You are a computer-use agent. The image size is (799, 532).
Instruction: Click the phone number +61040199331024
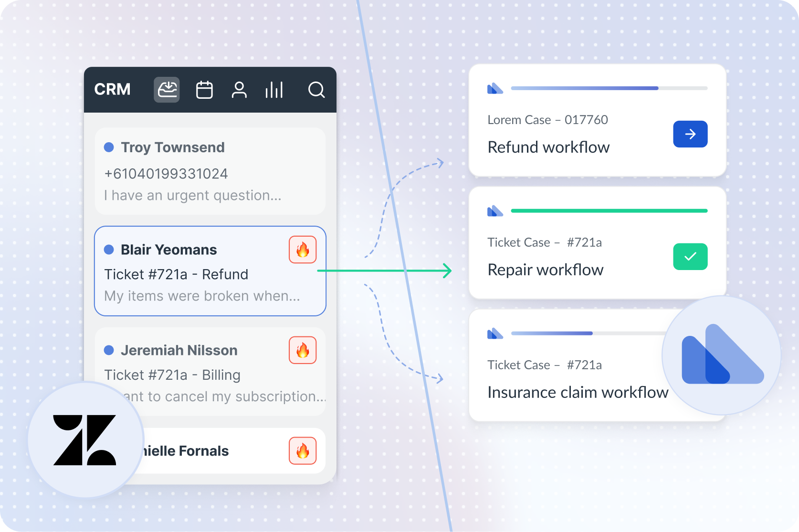166,174
